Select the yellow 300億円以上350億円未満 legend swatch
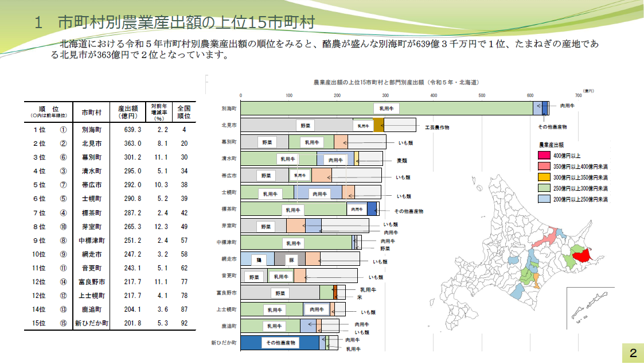644x364 pixels. click(544, 177)
